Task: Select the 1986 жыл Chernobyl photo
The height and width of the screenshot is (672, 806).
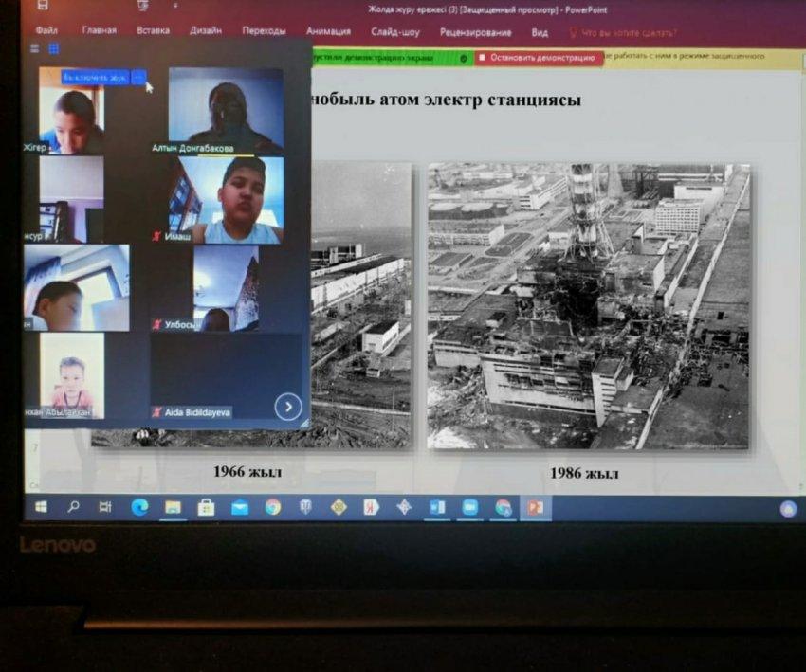Action: point(588,306)
